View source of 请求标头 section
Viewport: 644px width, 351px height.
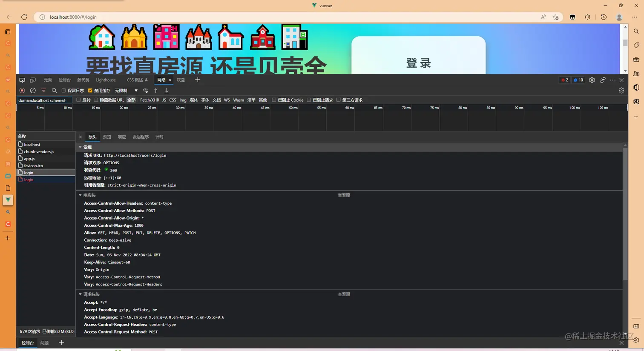click(x=344, y=294)
